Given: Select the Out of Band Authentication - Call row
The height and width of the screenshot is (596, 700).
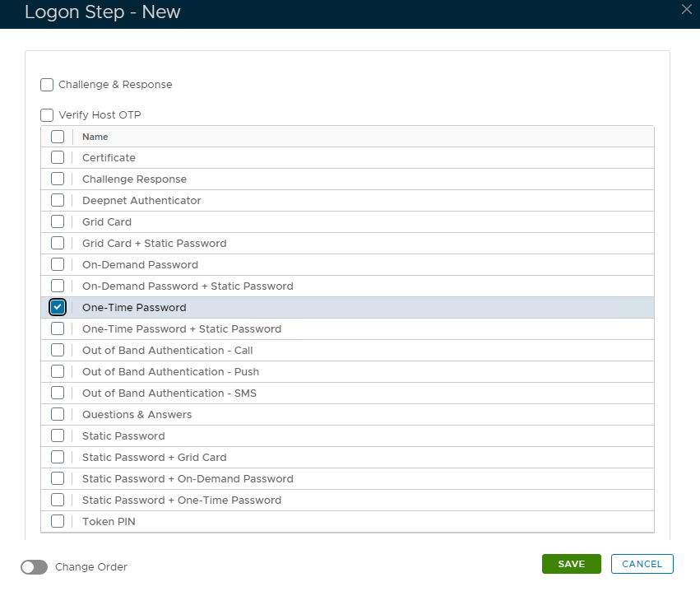Looking at the screenshot, I should 167,351.
